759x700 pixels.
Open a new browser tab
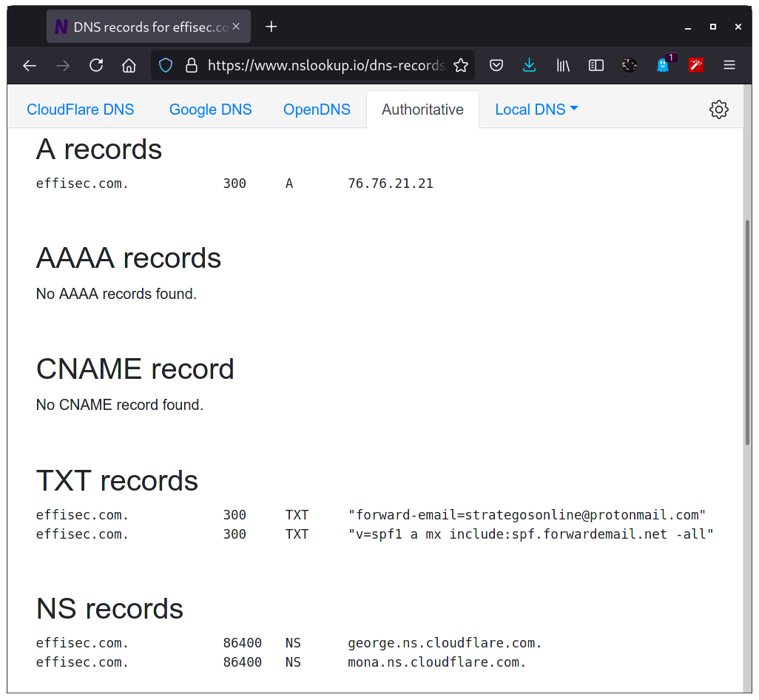tap(271, 26)
